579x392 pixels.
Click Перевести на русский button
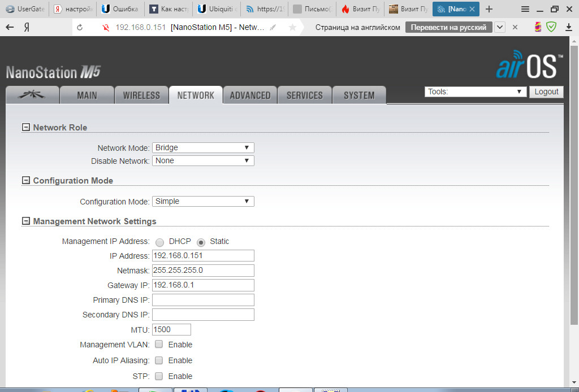coord(448,27)
